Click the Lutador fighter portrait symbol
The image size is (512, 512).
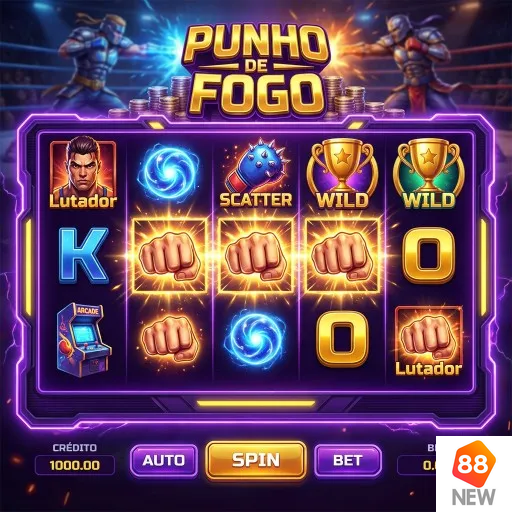[x=83, y=173]
